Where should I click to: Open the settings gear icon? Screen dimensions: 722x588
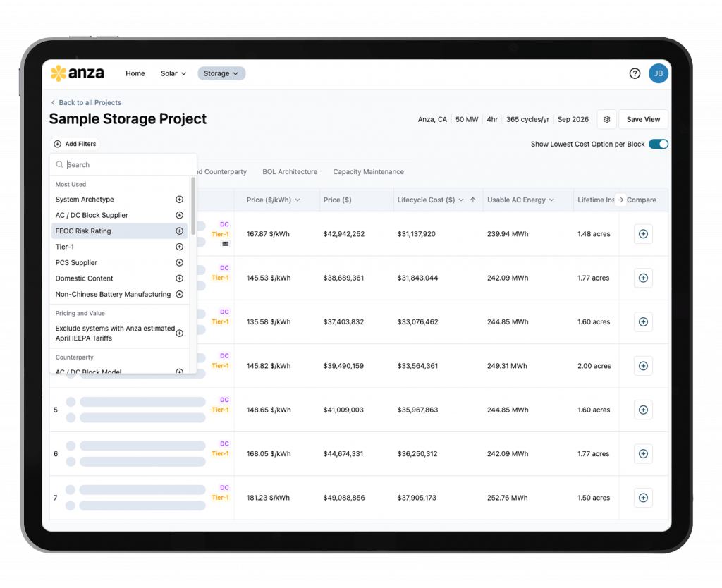pos(606,120)
